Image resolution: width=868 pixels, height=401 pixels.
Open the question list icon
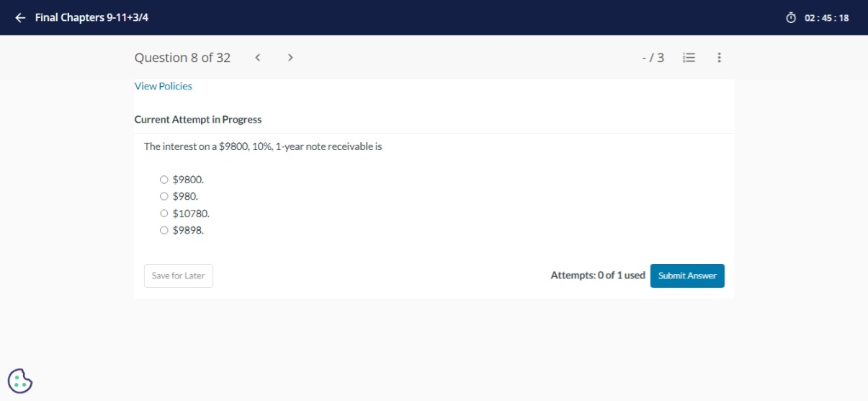tap(689, 58)
